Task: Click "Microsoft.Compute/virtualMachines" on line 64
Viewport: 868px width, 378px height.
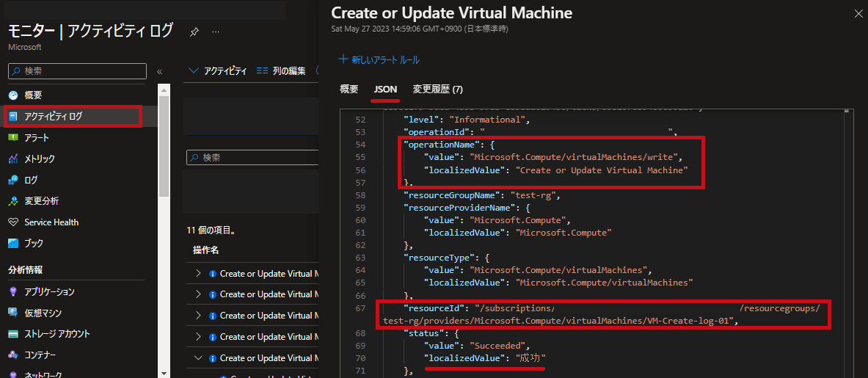Action: click(558, 270)
